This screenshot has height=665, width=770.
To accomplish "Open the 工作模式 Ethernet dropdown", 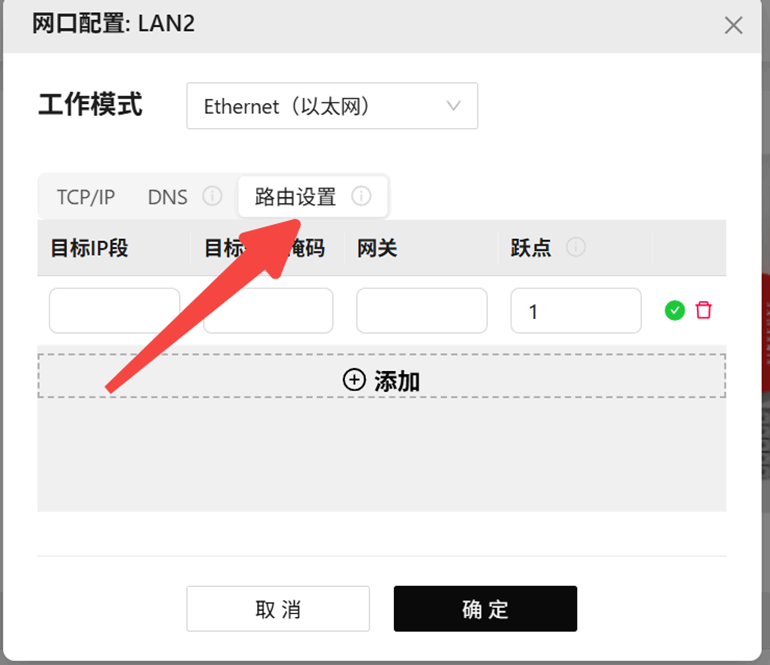I will coord(332,106).
